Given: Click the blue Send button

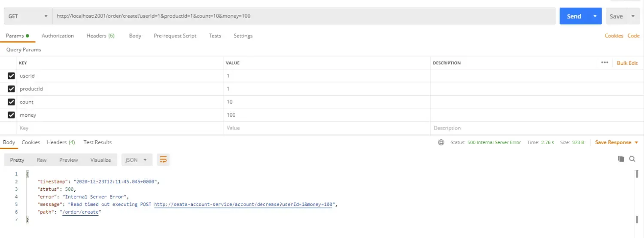Looking at the screenshot, I should (x=574, y=16).
